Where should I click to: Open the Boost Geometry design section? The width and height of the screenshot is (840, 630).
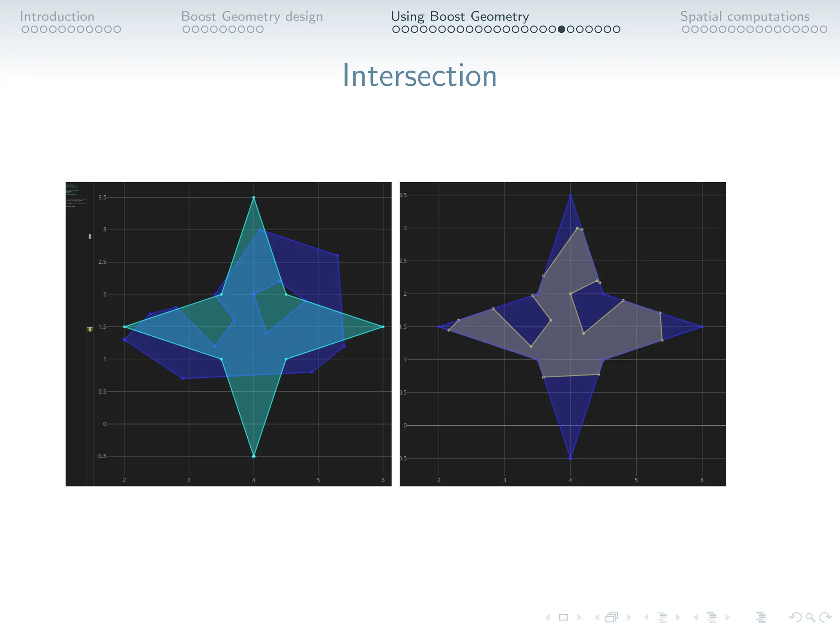252,16
